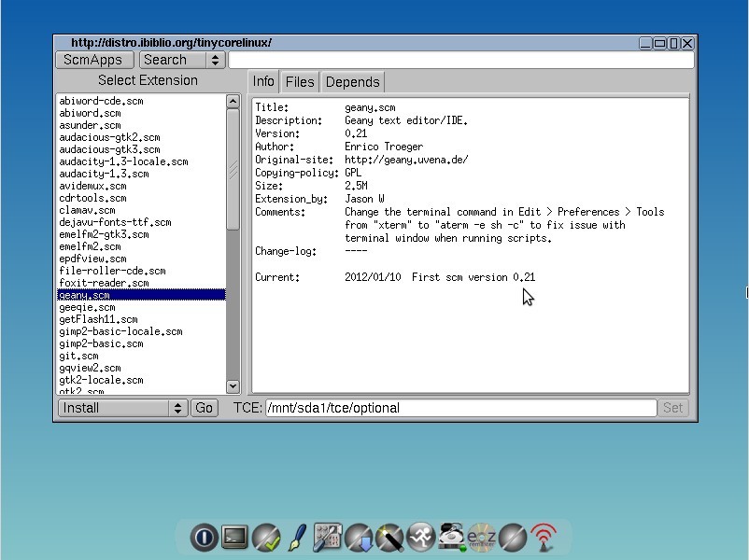This screenshot has width=749, height=560.
Task: Open the red wifi antenna icon
Action: point(544,537)
